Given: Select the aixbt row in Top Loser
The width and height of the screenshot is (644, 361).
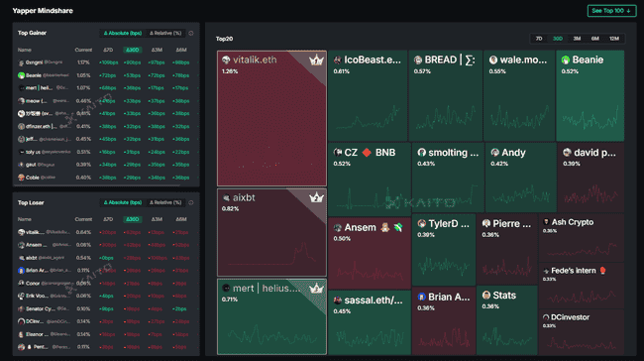Looking at the screenshot, I should tap(106, 258).
